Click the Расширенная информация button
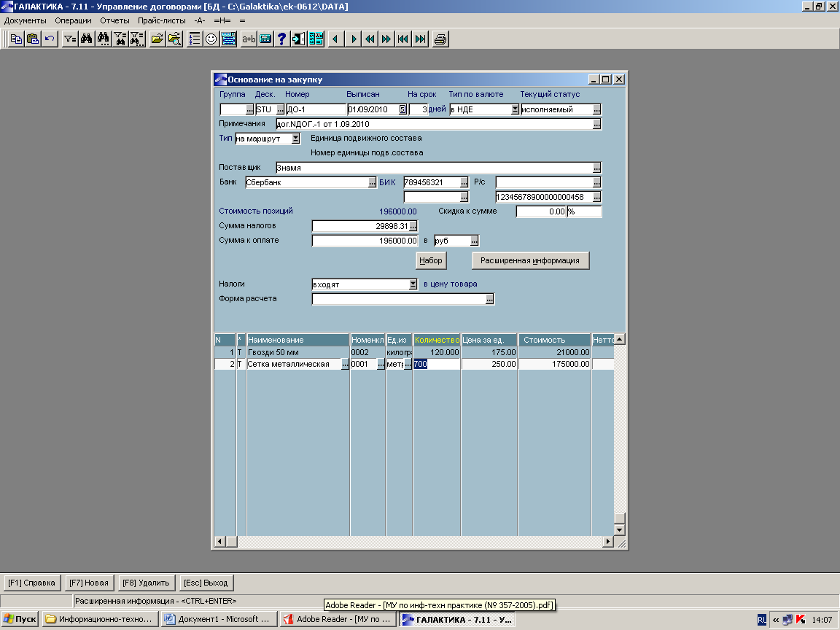 click(x=530, y=260)
